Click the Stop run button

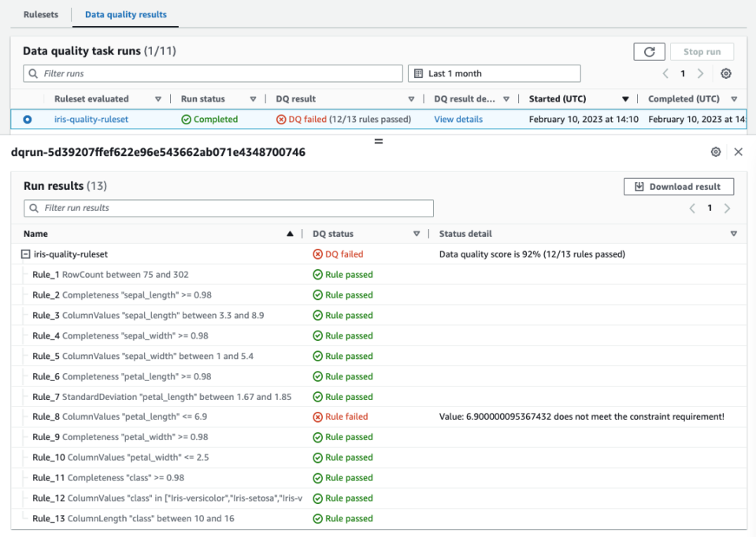click(x=702, y=51)
